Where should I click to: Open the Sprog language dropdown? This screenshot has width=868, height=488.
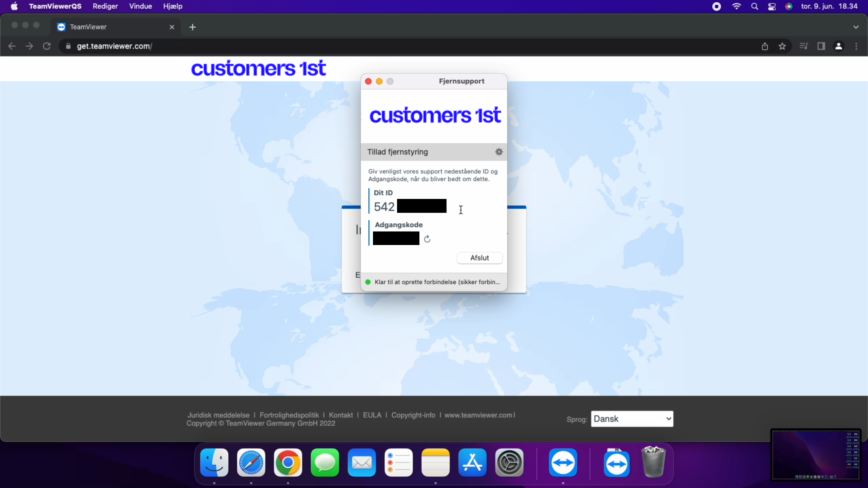[x=632, y=419]
